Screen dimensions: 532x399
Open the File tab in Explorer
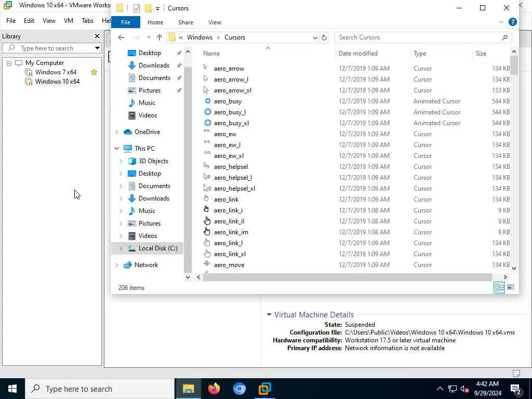point(126,22)
